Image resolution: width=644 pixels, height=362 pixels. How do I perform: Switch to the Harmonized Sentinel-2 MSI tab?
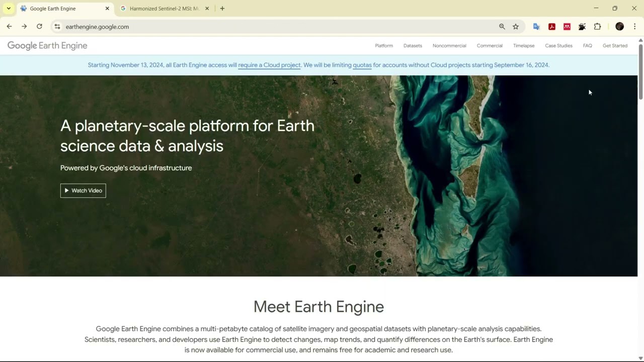click(165, 9)
